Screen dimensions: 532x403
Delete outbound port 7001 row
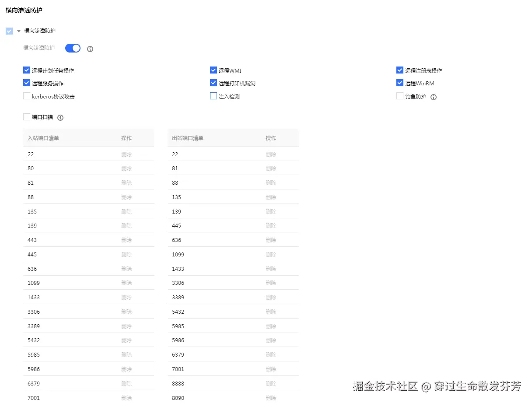[271, 369]
